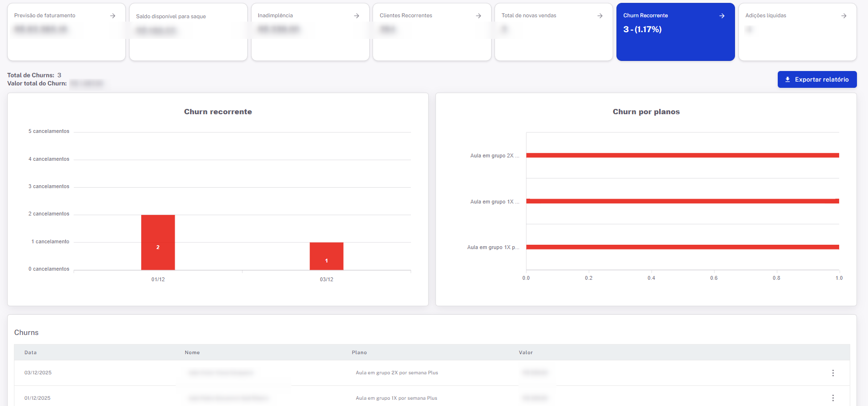Sort by the Plano column header

pyautogui.click(x=359, y=353)
